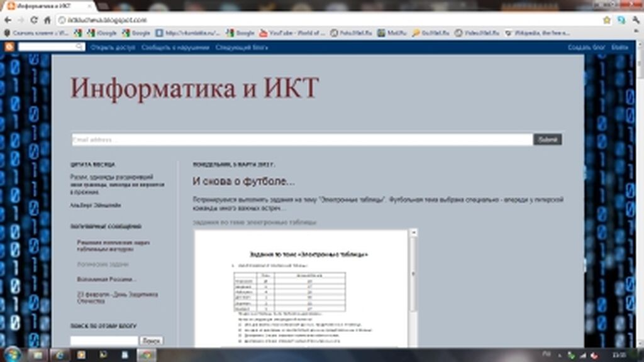The width and height of the screenshot is (644, 362).
Task: Click the browser back arrow
Action: (7, 20)
